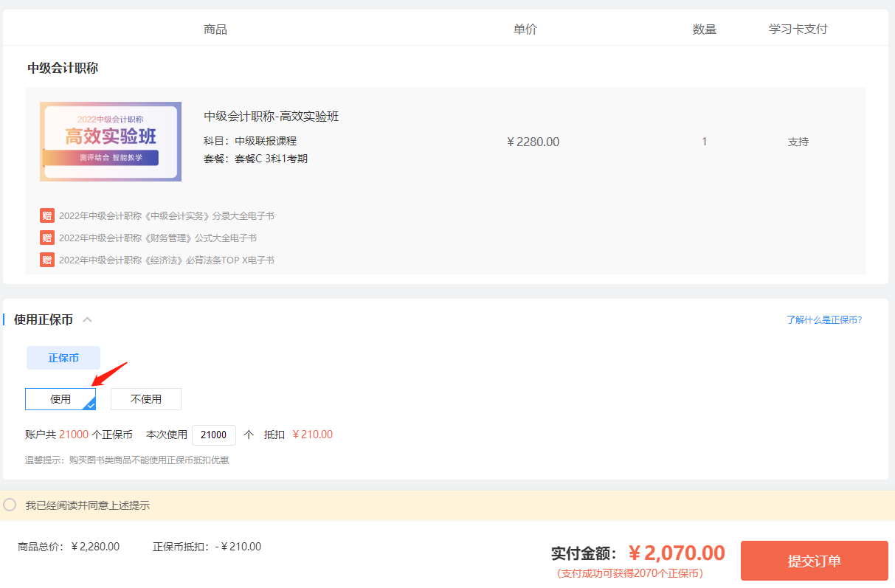Click inside the 本次使用 quantity input field
The width and height of the screenshot is (895, 588).
coord(213,435)
